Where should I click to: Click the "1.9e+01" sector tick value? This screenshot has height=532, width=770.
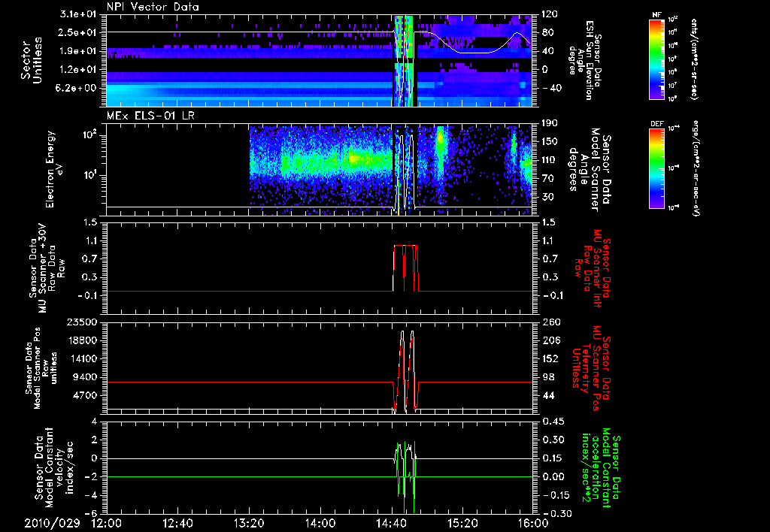point(78,51)
